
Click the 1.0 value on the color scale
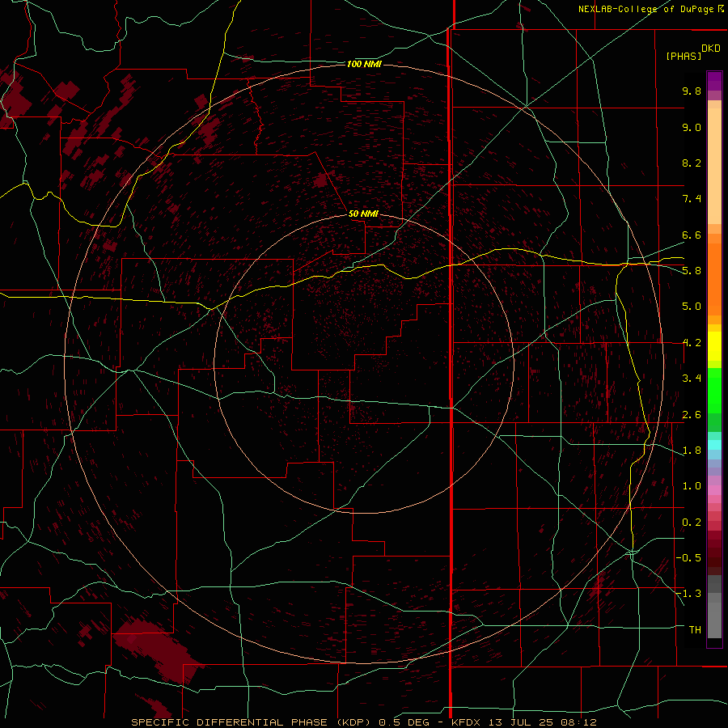[x=692, y=486]
